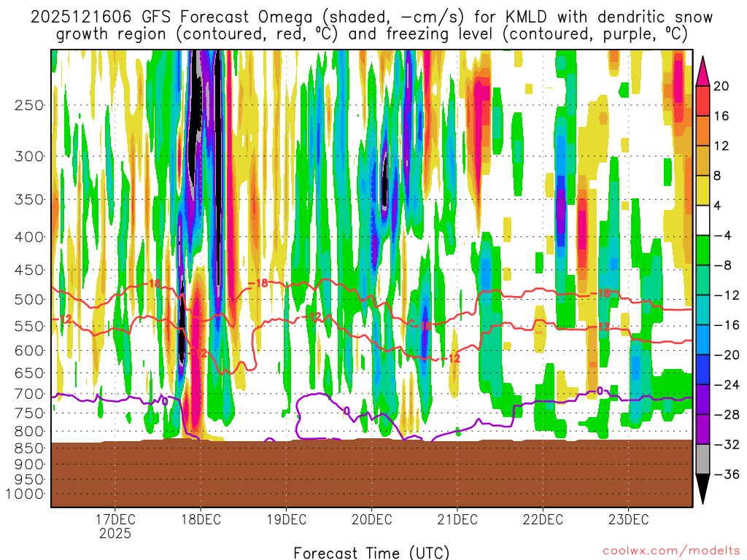The image size is (747, 560).
Task: Click the blue -20 to -24 legend swatch
Action: point(703,370)
